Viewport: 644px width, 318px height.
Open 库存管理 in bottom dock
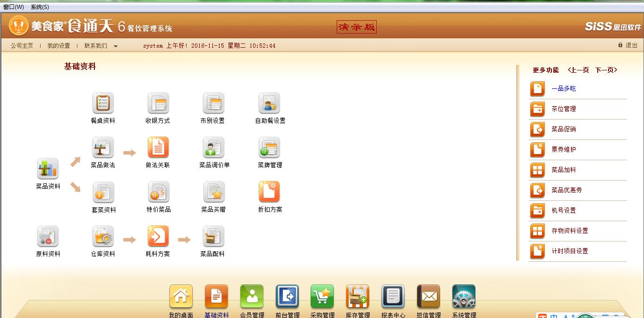(x=357, y=297)
